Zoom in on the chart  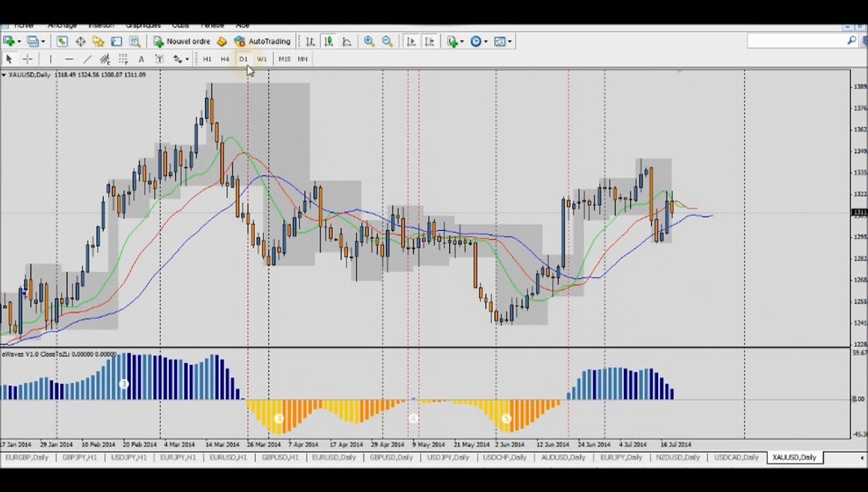(369, 42)
